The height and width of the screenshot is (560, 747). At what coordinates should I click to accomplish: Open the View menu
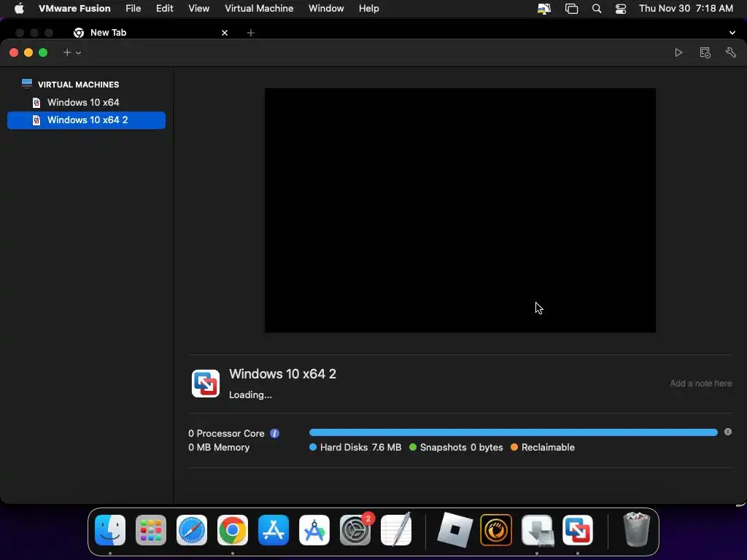[198, 8]
